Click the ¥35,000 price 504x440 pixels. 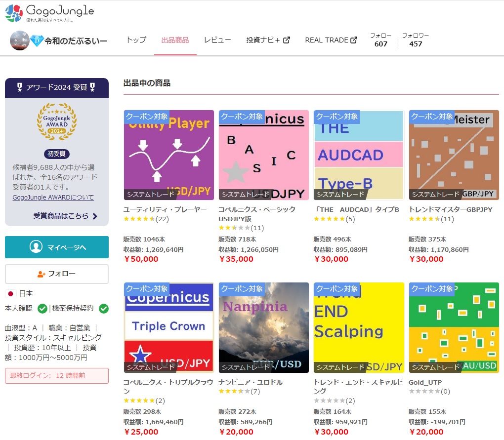[x=236, y=259]
